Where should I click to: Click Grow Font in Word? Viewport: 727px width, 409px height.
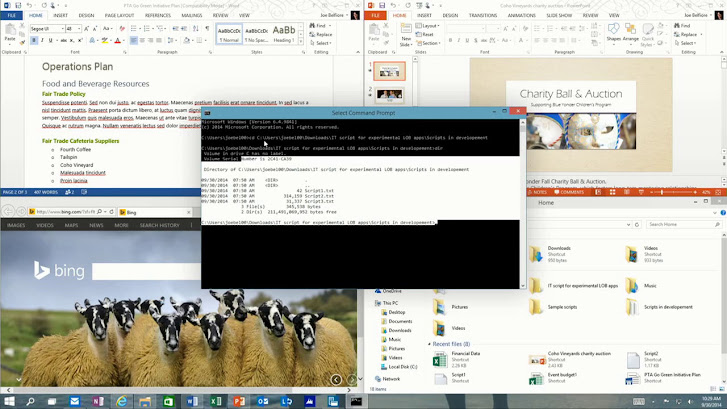(x=87, y=29)
